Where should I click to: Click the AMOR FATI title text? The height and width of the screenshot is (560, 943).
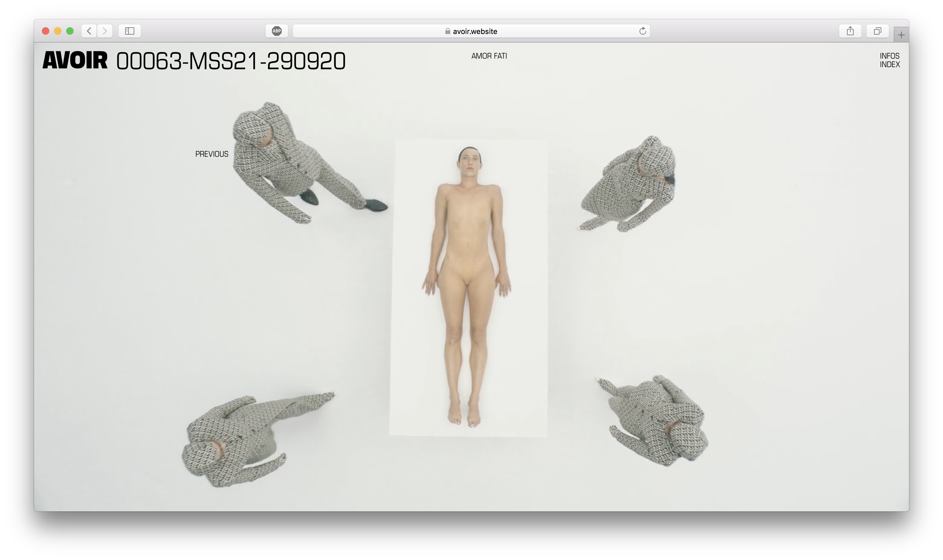pos(489,56)
